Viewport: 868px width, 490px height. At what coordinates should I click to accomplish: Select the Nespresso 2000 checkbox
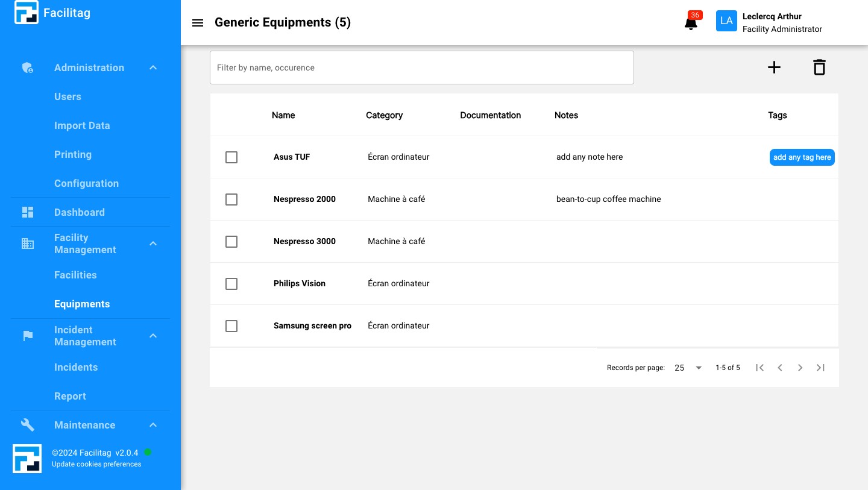(231, 199)
